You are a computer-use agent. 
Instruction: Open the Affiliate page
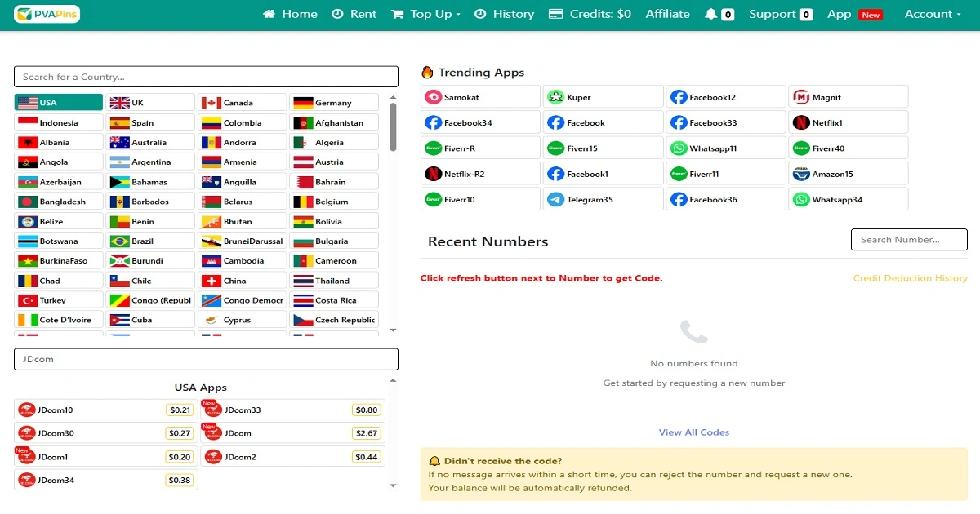click(x=667, y=14)
